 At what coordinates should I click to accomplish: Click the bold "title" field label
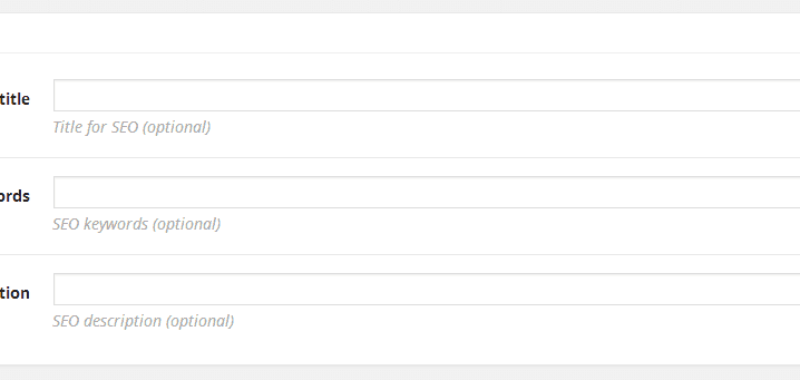[14, 99]
